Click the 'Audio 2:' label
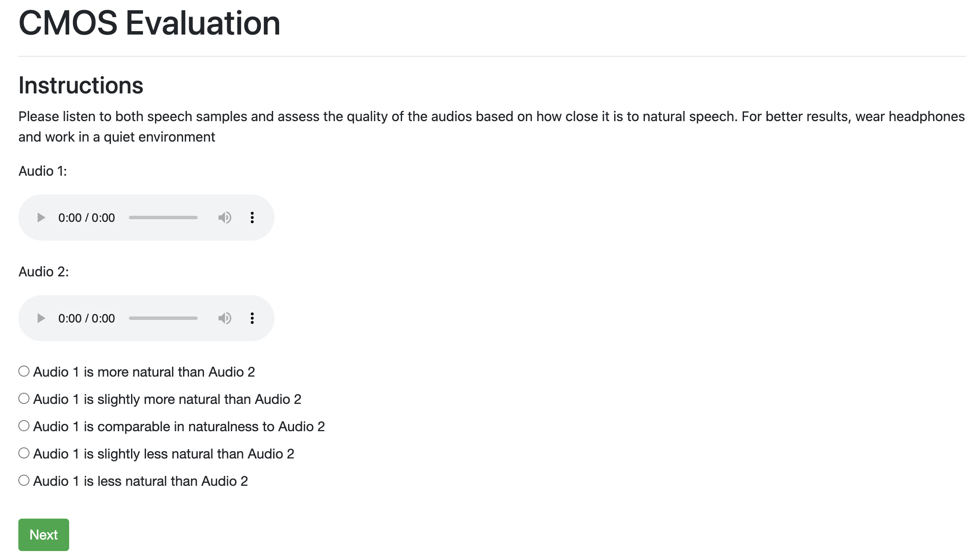This screenshot has height=560, width=974. (x=44, y=272)
